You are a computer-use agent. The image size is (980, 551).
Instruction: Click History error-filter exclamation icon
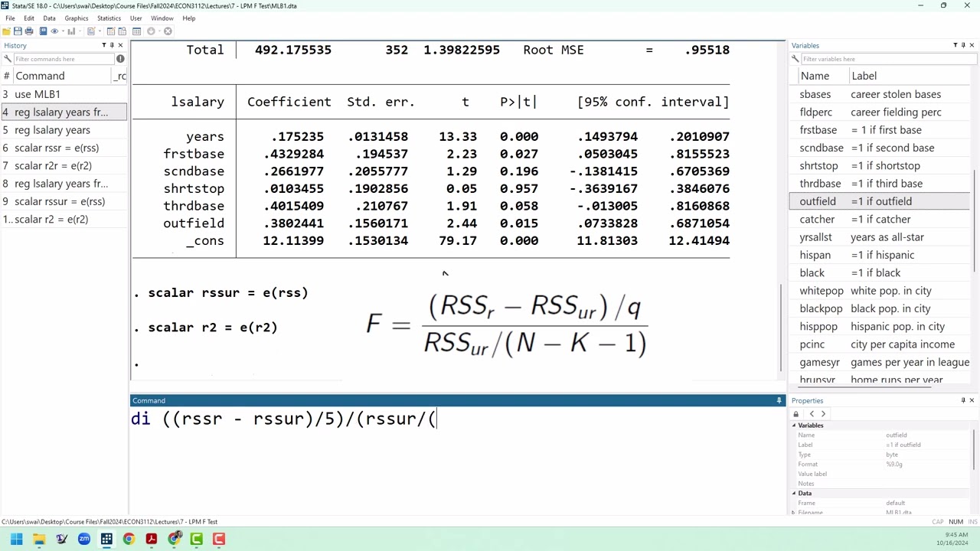pyautogui.click(x=120, y=59)
